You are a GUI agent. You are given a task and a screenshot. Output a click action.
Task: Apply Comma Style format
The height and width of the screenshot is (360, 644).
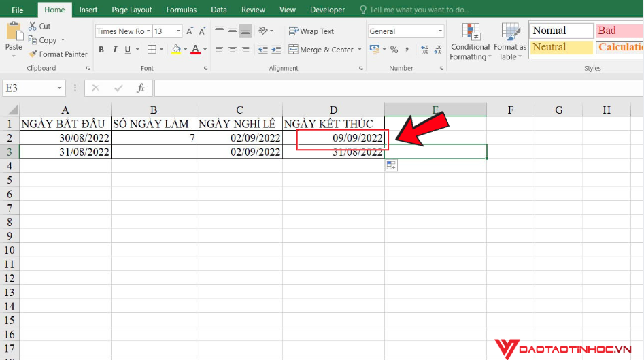click(407, 50)
